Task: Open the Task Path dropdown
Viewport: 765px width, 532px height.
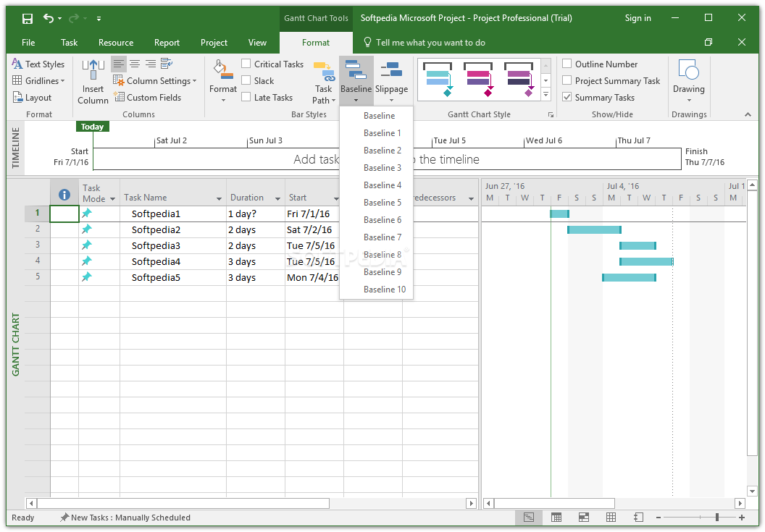Action: point(324,82)
